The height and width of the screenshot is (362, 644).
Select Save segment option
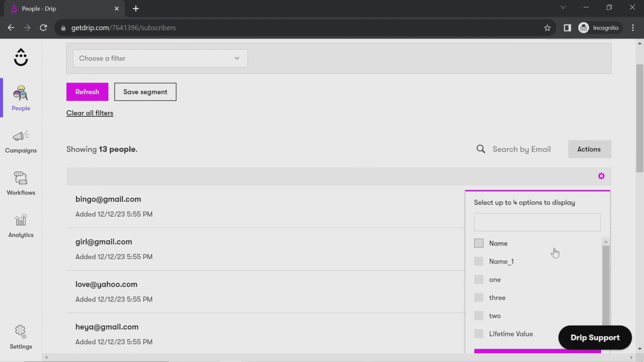(145, 92)
